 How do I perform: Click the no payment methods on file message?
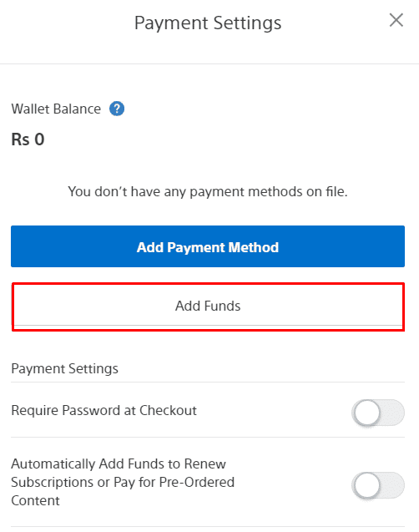208,192
